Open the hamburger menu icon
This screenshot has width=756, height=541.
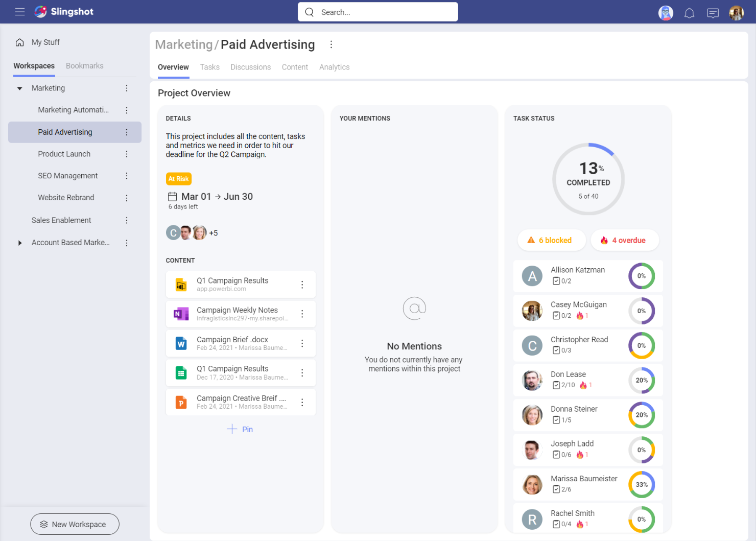tap(20, 12)
